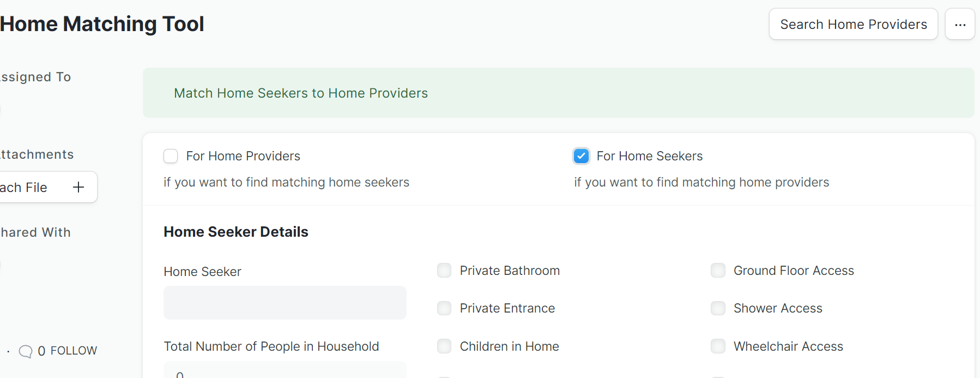Toggle the Children in Home checkbox
Viewport: 980px width, 378px height.
[444, 346]
